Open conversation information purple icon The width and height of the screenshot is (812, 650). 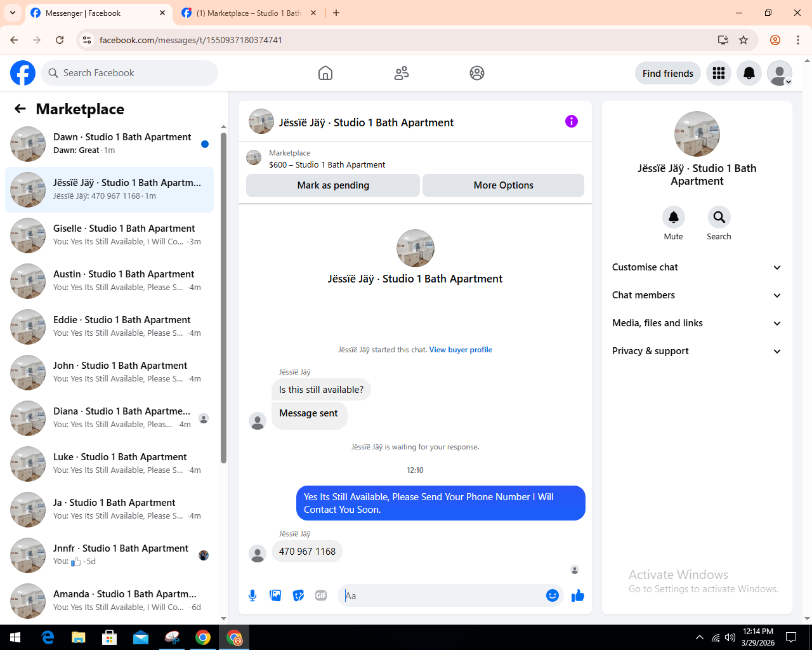pos(572,121)
